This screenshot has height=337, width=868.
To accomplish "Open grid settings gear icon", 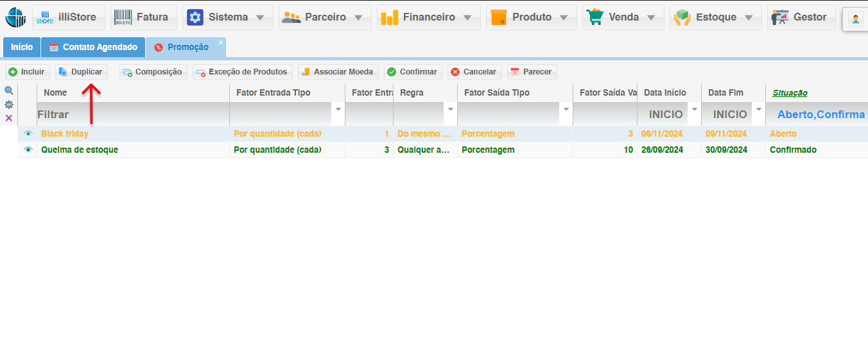I will [9, 105].
